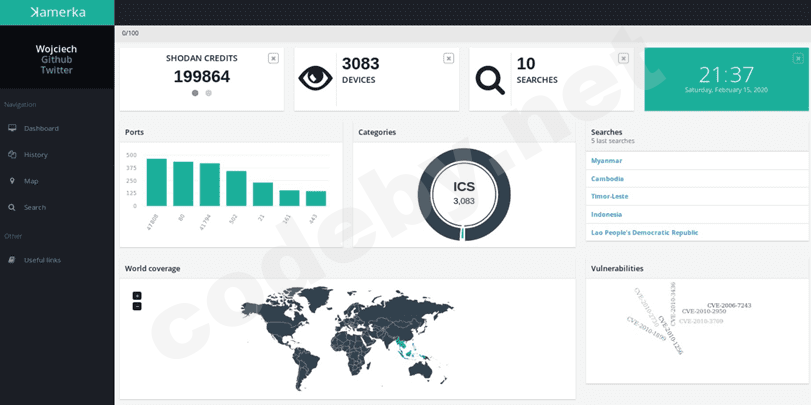Click CVE-2010-2950 in vulnerabilities cloud
Screen dimensions: 811x405
click(703, 311)
